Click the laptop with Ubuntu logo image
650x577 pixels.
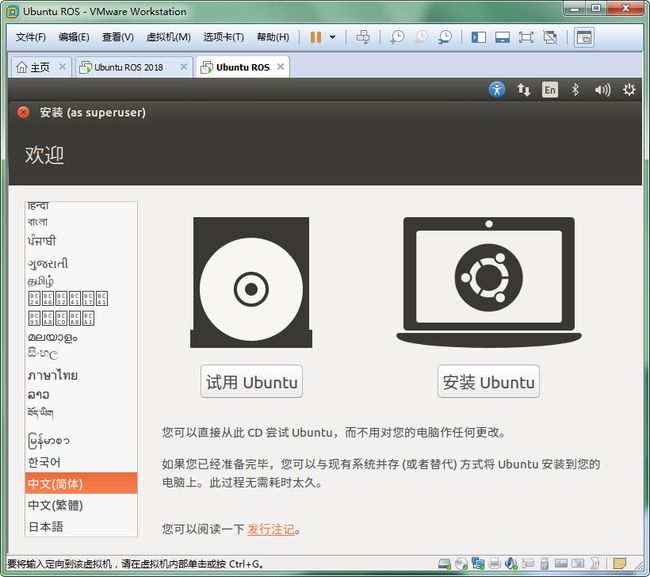489,282
